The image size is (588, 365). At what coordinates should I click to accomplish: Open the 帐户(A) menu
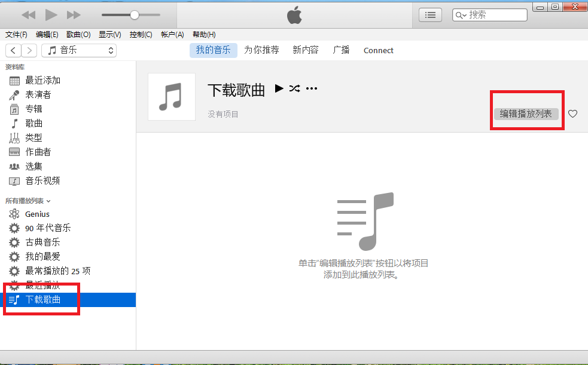coord(172,35)
